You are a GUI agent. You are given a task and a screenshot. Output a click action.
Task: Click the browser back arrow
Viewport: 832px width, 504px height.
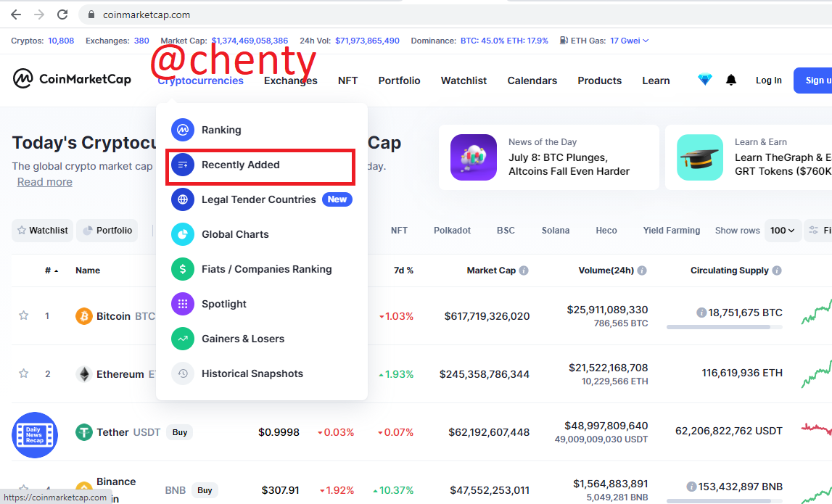pyautogui.click(x=16, y=15)
